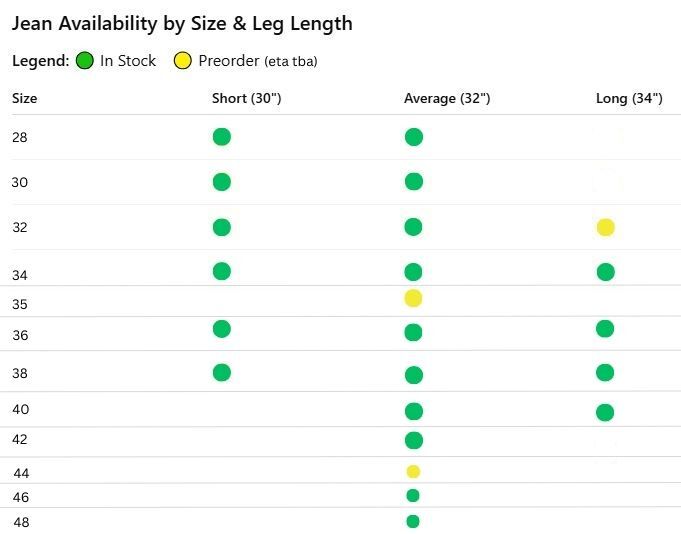This screenshot has width=681, height=534.
Task: Select size 28 Short in-stock dot
Action: coord(222,137)
